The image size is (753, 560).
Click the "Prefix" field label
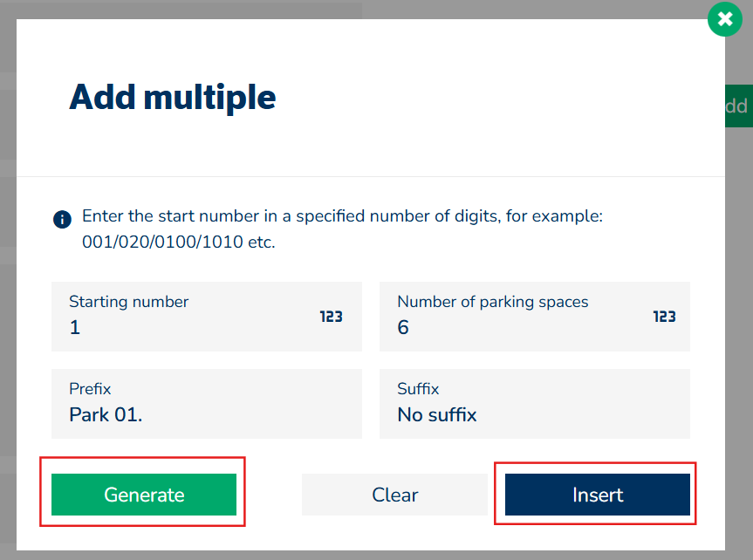click(x=90, y=389)
